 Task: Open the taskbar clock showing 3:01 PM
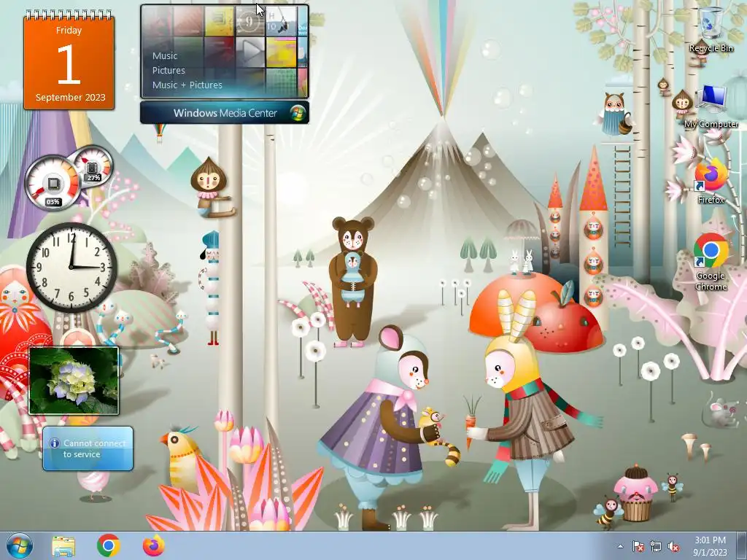(x=710, y=546)
